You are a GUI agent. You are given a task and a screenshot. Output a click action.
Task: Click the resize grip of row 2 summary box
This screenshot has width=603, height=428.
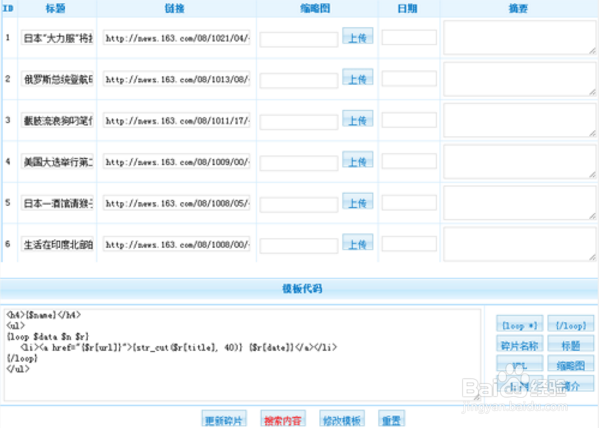pos(592,92)
